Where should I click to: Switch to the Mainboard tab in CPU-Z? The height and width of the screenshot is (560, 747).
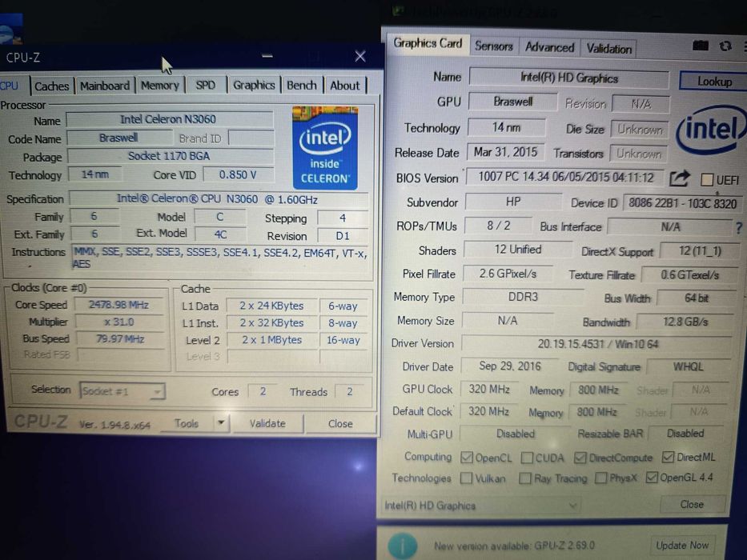[x=105, y=86]
